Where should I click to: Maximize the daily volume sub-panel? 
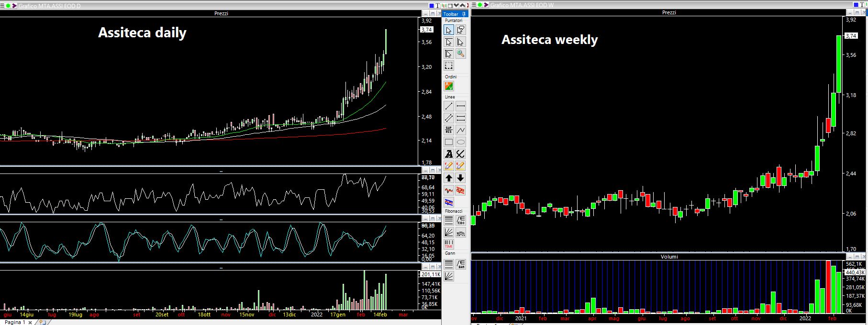(x=433, y=268)
